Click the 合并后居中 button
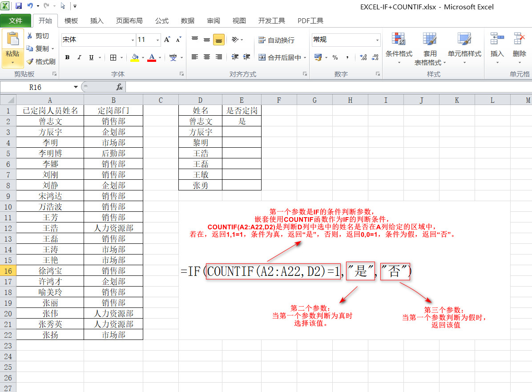Screen dimensions: 532x392 click(x=280, y=57)
